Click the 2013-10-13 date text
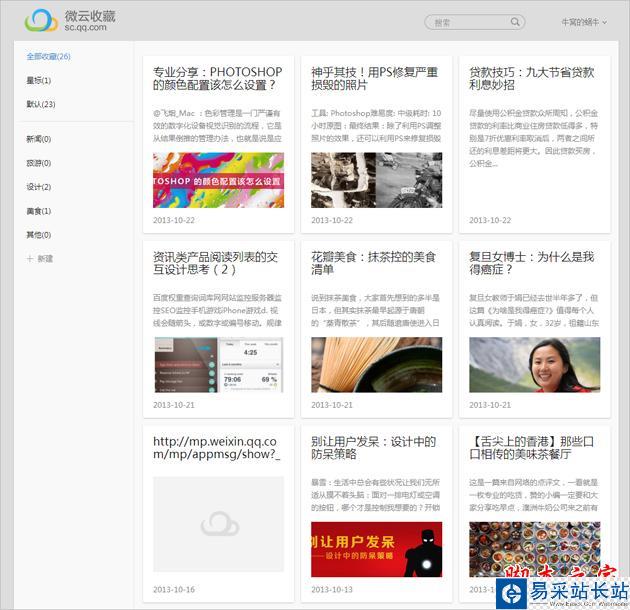 331,590
